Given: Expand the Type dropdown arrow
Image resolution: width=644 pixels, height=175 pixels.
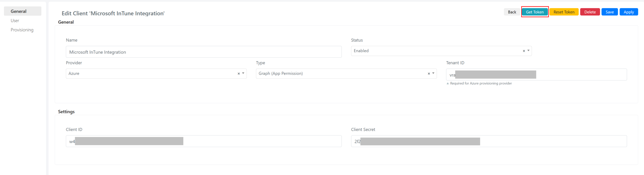Looking at the screenshot, I should pyautogui.click(x=433, y=73).
